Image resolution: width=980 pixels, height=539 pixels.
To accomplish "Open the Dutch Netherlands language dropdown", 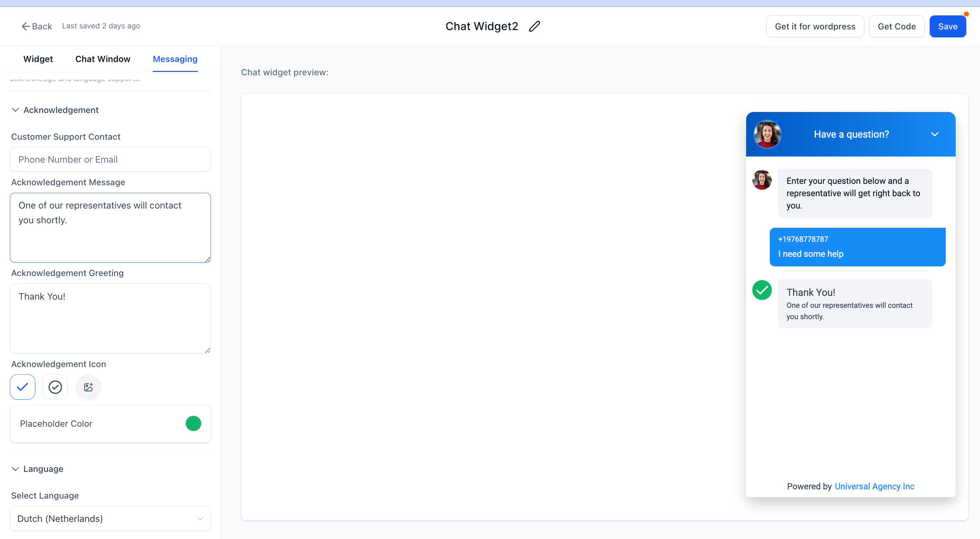I will pyautogui.click(x=110, y=518).
